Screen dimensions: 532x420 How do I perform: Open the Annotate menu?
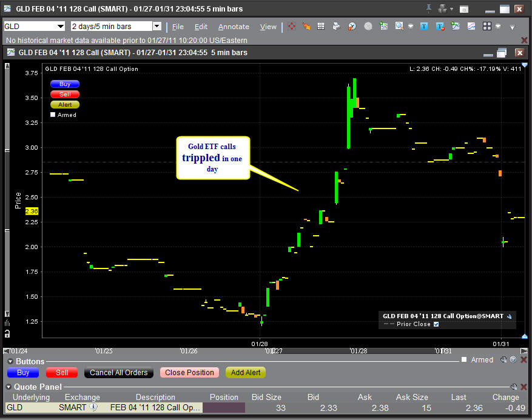click(x=234, y=27)
